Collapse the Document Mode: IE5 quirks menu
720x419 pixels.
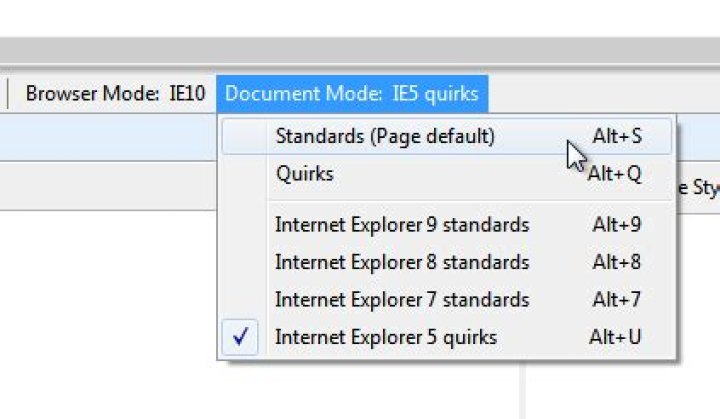[x=351, y=94]
